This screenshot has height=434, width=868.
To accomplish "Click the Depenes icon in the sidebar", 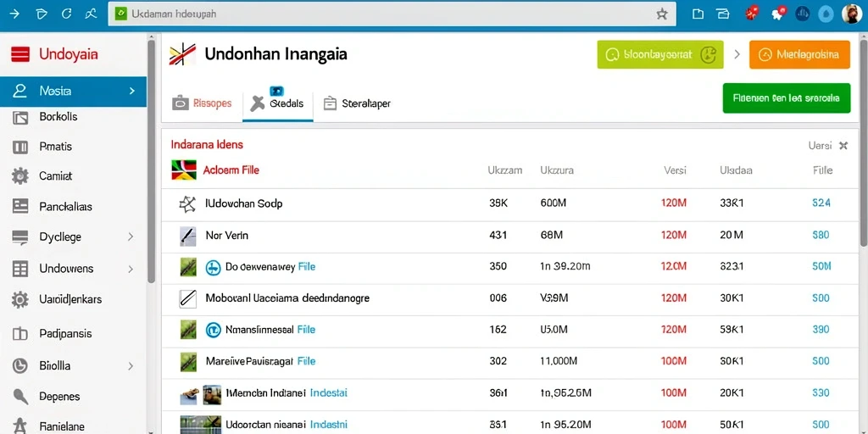I will pos(20,397).
